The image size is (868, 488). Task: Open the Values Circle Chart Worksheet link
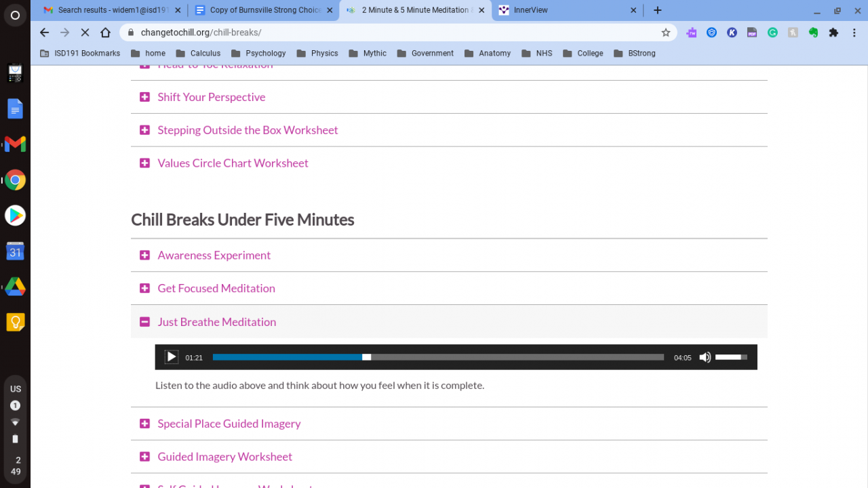(x=233, y=163)
